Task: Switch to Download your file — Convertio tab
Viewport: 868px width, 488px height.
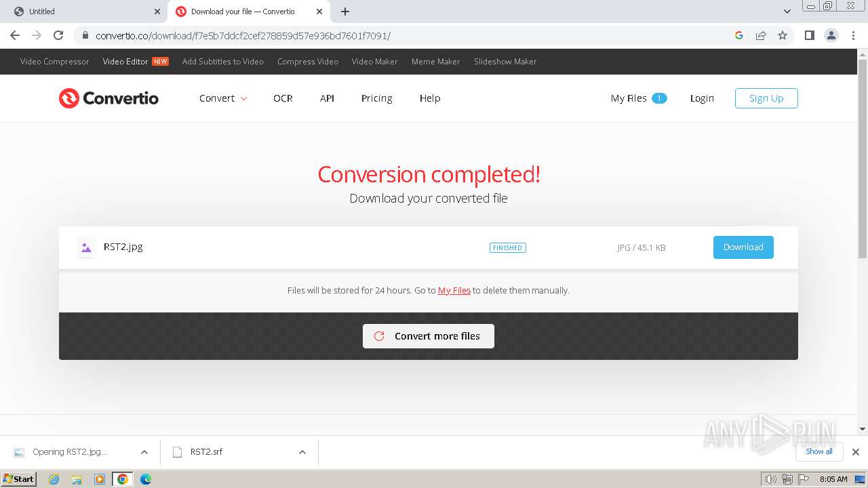Action: [x=250, y=12]
